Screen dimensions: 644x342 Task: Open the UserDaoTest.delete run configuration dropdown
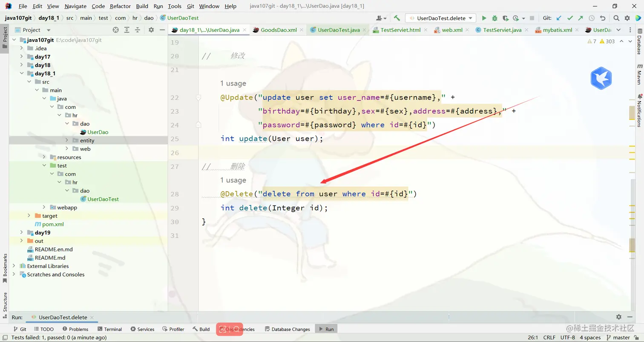tap(441, 18)
